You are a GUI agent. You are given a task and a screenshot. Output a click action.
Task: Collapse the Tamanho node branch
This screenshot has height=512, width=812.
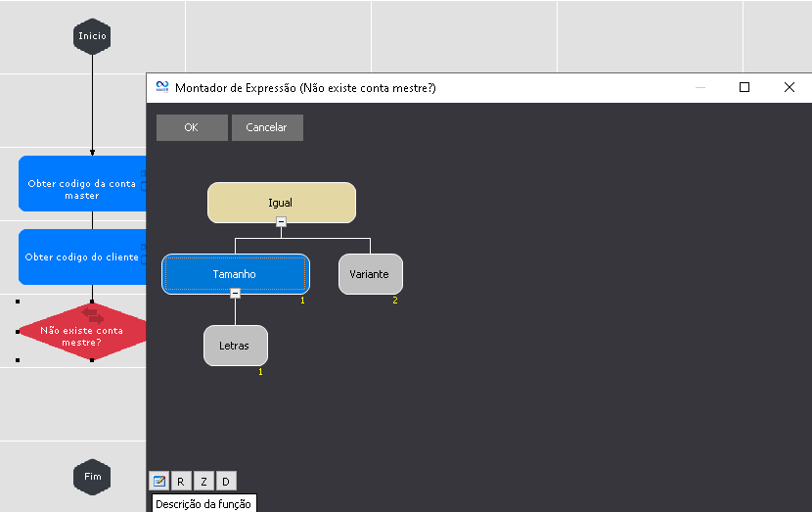235,293
